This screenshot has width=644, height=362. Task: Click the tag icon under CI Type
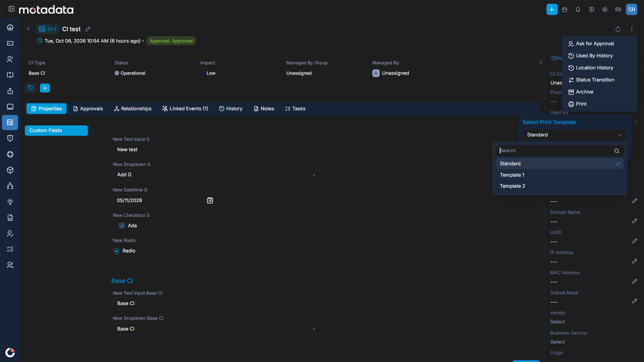[31, 88]
